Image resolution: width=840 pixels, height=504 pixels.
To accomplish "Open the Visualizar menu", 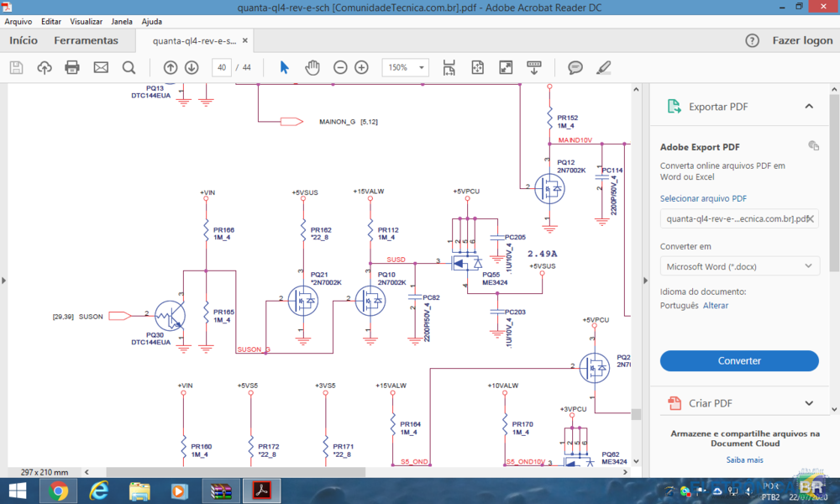I will tap(87, 21).
